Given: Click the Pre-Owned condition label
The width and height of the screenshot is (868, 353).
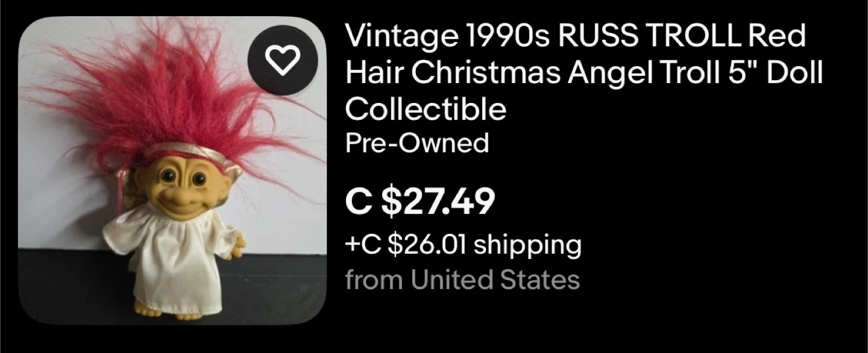Looking at the screenshot, I should click(x=417, y=143).
